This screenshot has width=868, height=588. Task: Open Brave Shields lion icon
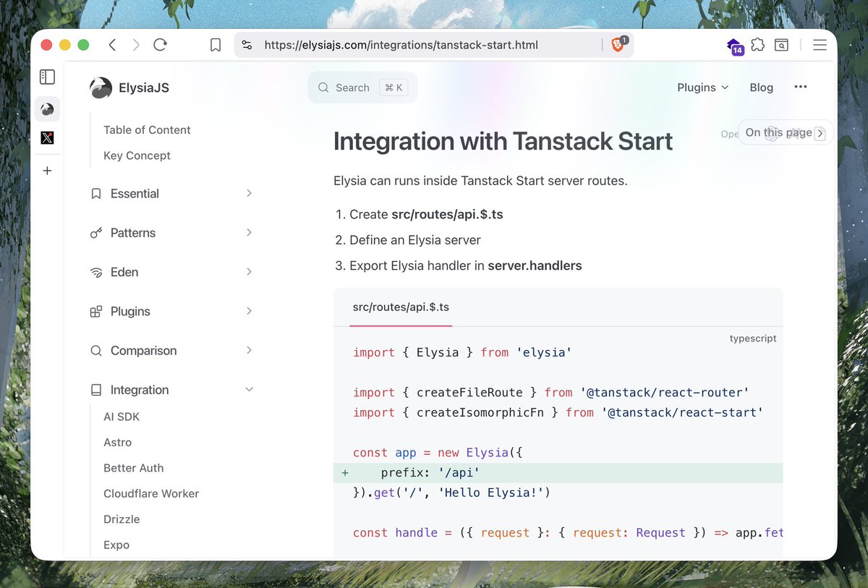coord(618,45)
